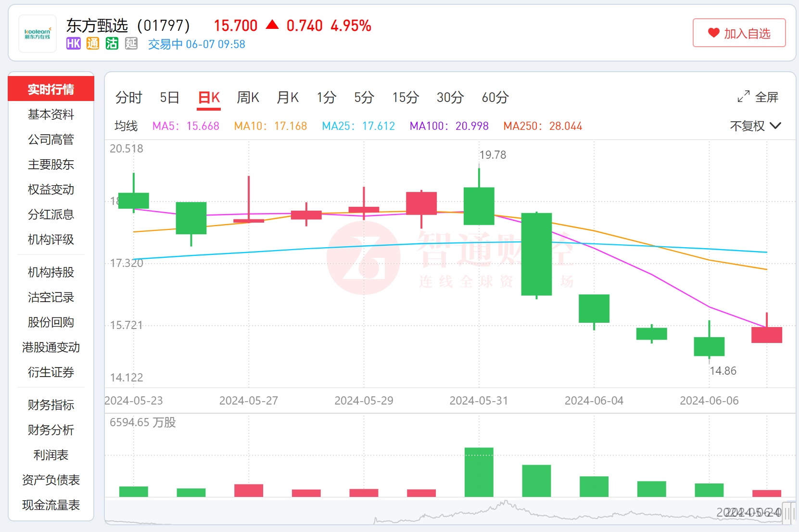Click the Koolearn company logo
This screenshot has width=799, height=532.
coord(38,34)
